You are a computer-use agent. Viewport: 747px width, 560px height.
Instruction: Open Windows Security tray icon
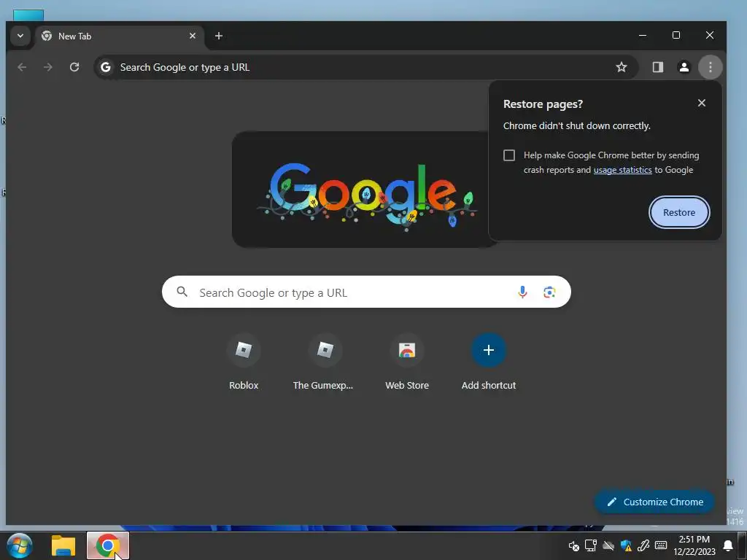pos(626,545)
